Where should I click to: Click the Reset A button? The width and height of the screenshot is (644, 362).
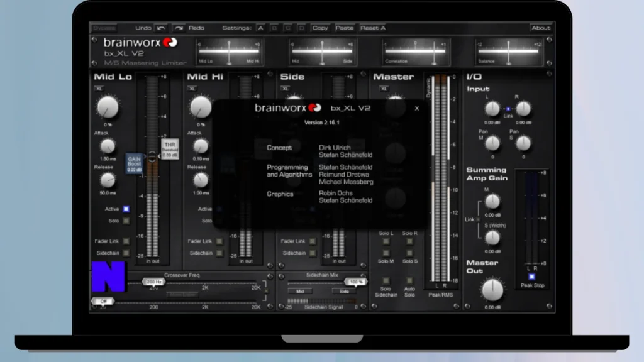tap(373, 28)
